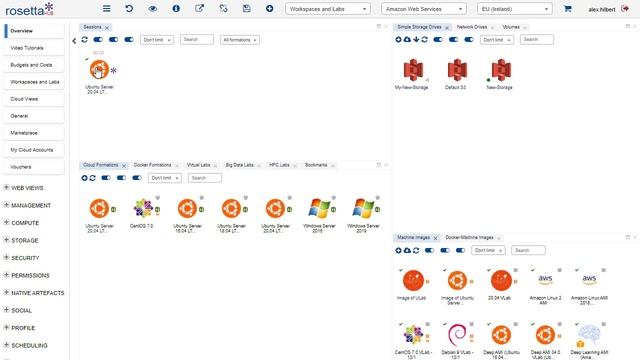This screenshot has height=360, width=640.
Task: Collapse sidebar with left chevron arrow
Action: [x=74, y=41]
